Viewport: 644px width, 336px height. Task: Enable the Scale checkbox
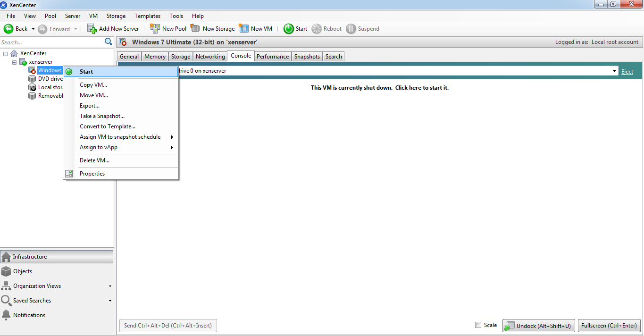point(478,325)
